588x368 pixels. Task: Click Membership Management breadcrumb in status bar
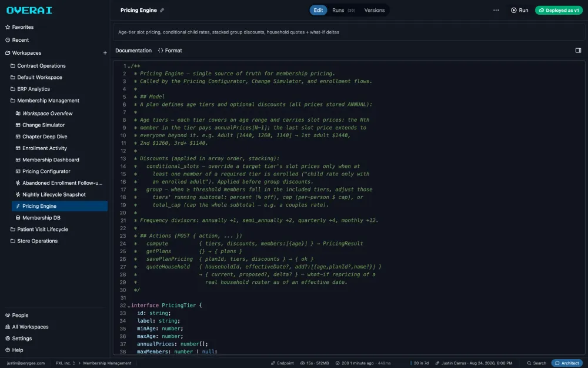click(107, 363)
